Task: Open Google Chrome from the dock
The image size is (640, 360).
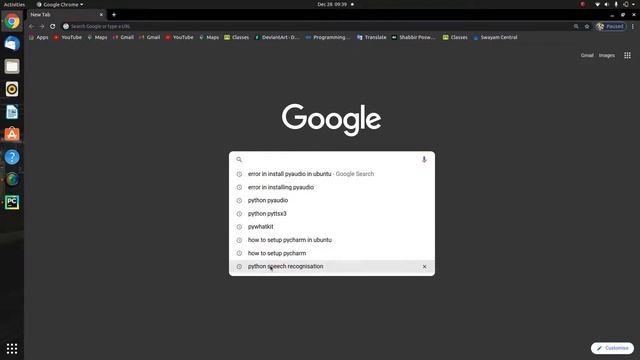Action: (x=12, y=21)
